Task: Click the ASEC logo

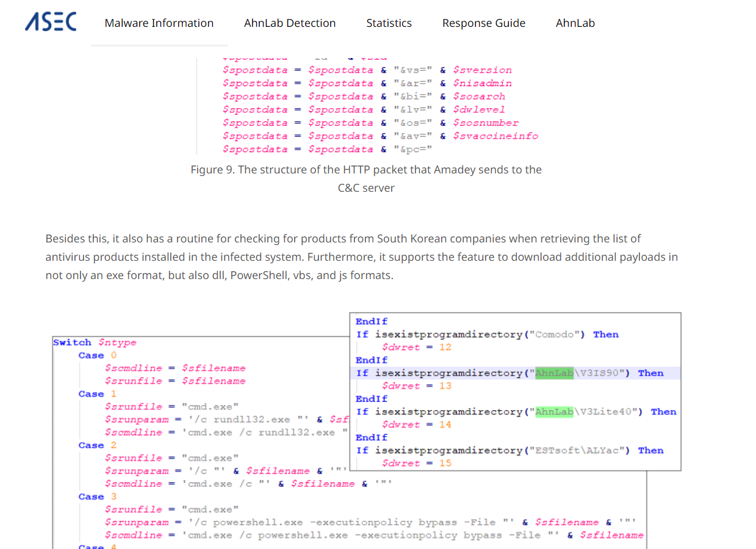Action: 51,23
